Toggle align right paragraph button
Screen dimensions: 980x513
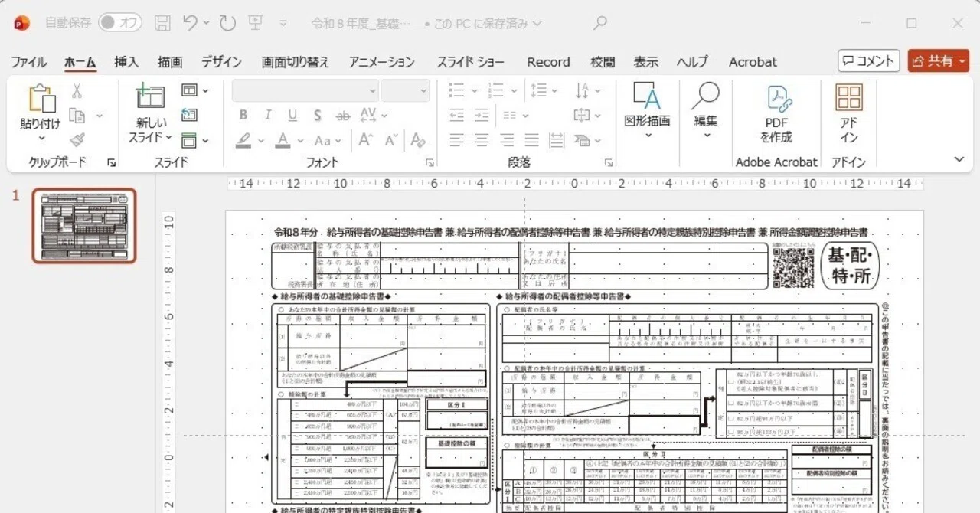(507, 140)
